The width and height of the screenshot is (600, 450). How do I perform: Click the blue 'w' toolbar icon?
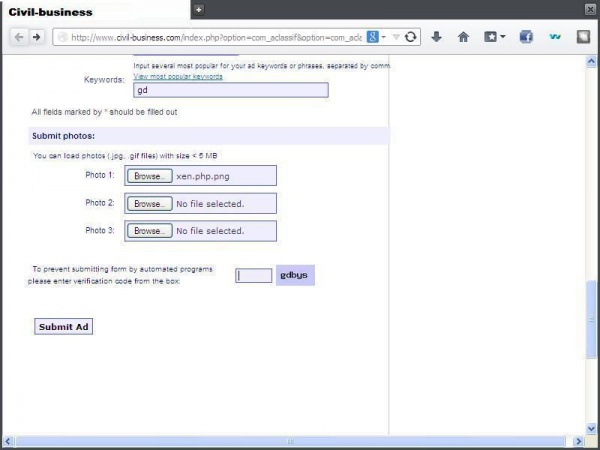[555, 37]
